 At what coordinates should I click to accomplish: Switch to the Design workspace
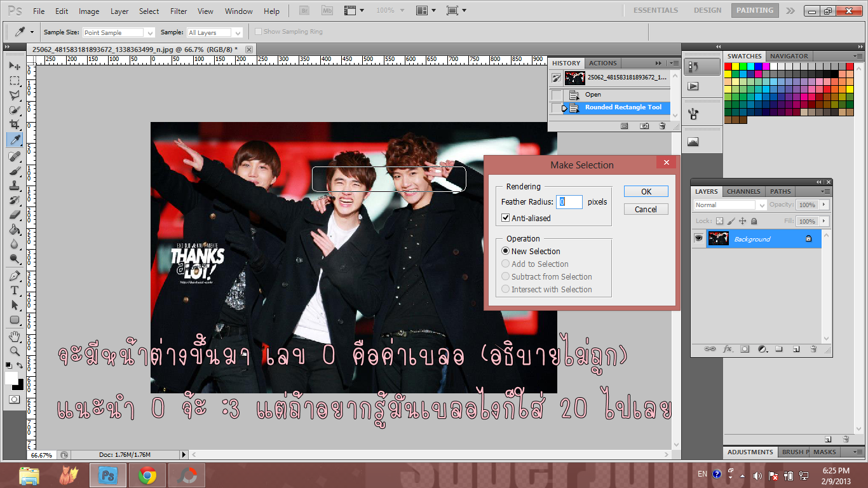pyautogui.click(x=708, y=10)
